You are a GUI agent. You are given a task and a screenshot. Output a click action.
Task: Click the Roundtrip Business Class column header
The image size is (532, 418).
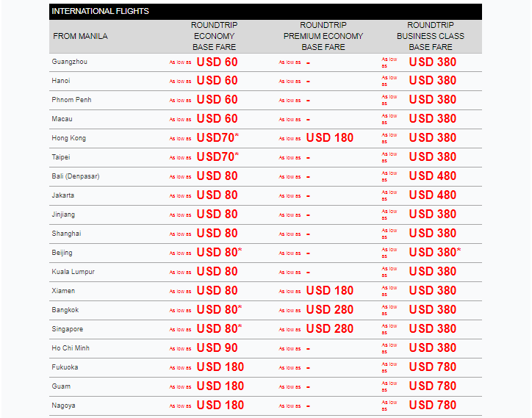[431, 36]
